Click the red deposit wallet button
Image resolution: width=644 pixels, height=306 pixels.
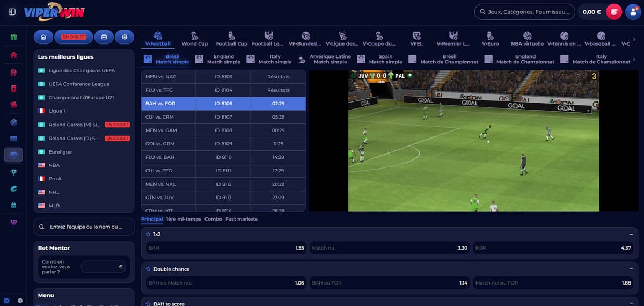point(614,12)
